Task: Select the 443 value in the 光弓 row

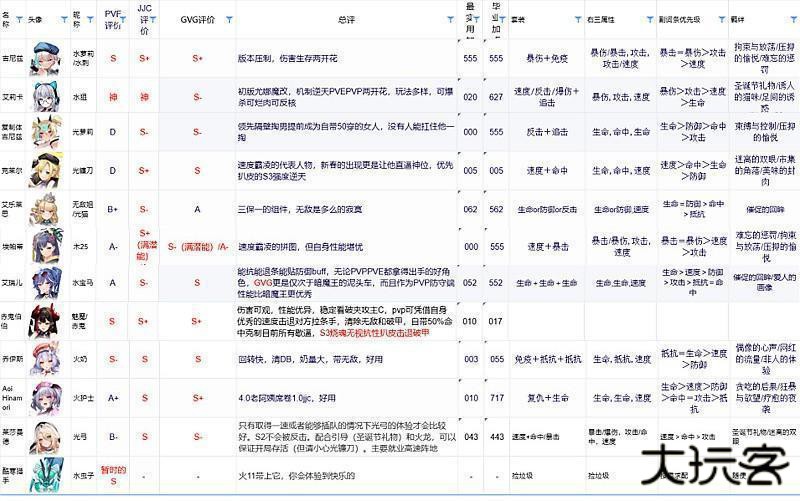Action: pyautogui.click(x=496, y=437)
